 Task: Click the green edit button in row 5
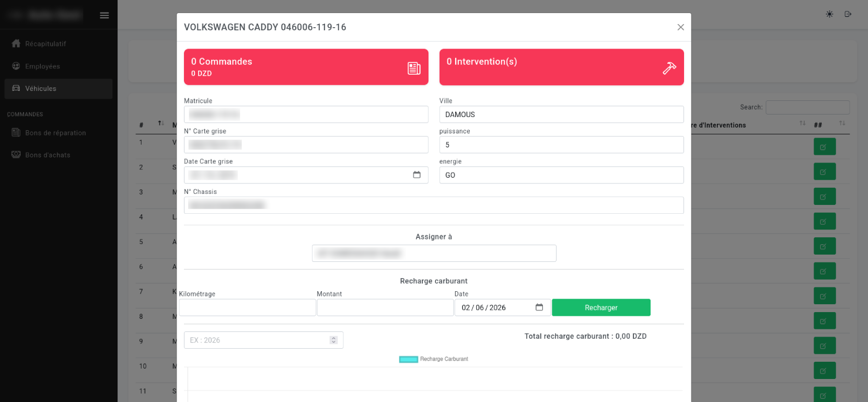click(824, 246)
